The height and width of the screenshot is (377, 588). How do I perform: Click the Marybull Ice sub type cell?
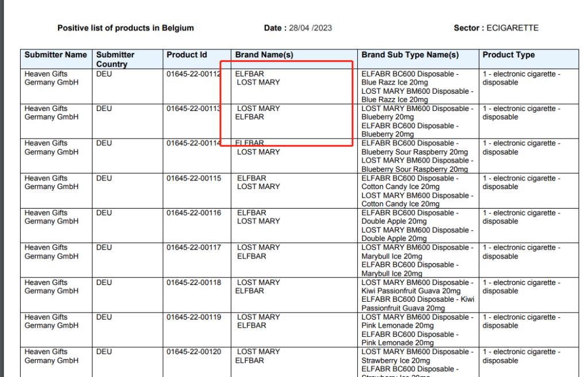coord(417,260)
